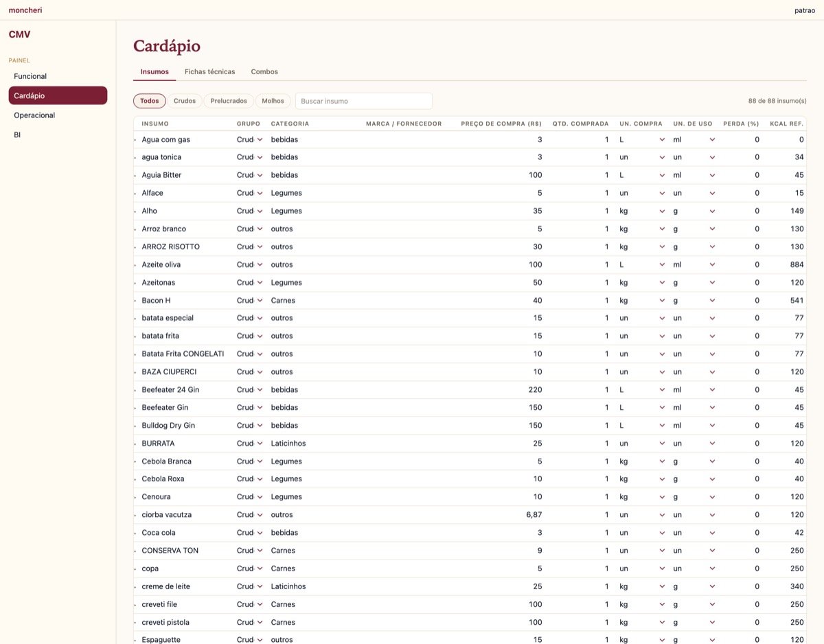Open the Un. de Uso dropdown for Coca cola
This screenshot has height=644, width=824.
[694, 533]
